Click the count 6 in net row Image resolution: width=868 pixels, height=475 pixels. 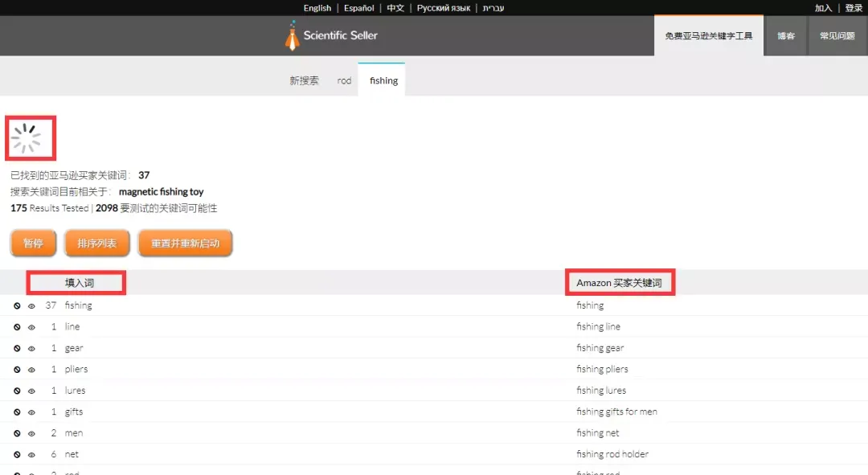tap(54, 455)
